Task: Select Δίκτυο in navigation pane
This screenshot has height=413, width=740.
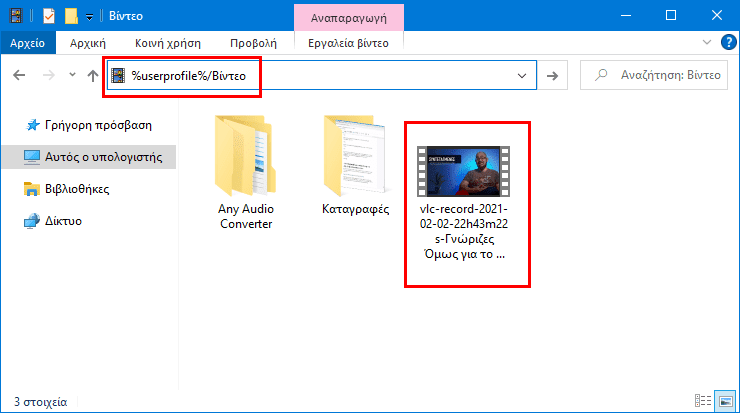Action: (x=63, y=221)
